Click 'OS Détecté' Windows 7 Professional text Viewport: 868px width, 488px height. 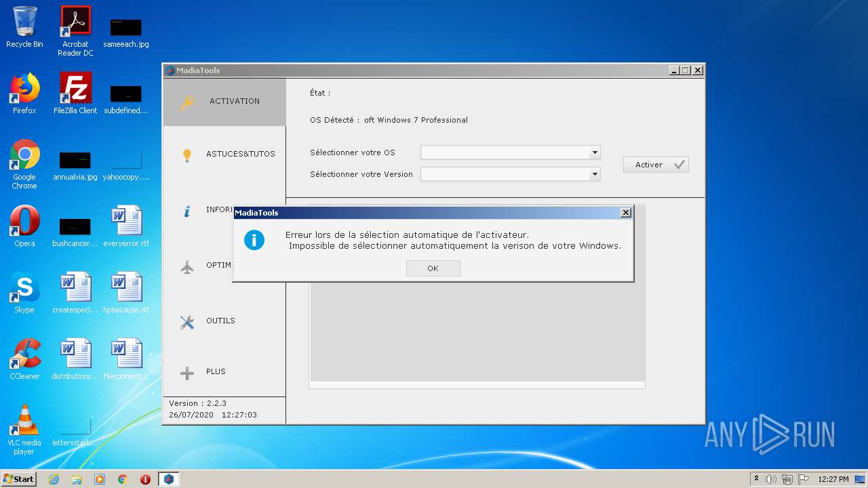(389, 120)
